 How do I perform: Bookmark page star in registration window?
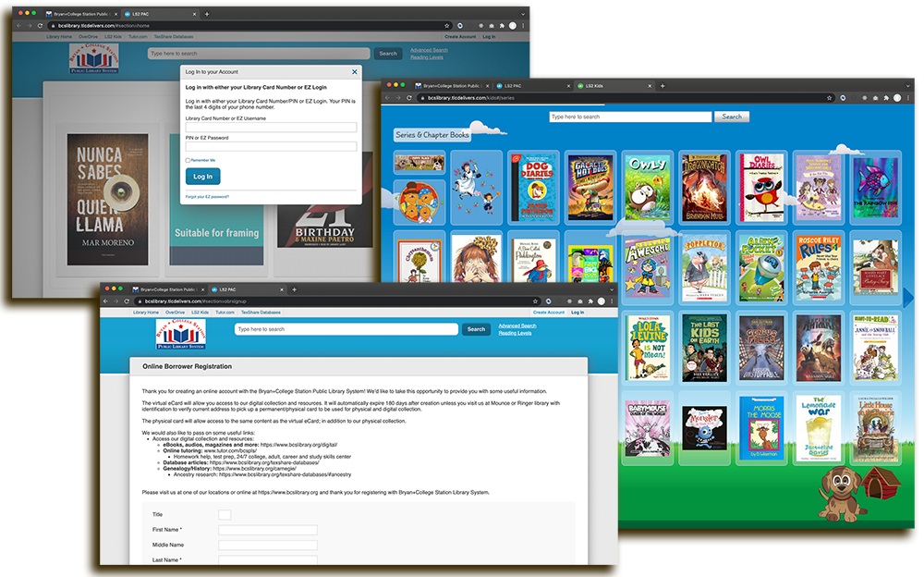pos(535,301)
